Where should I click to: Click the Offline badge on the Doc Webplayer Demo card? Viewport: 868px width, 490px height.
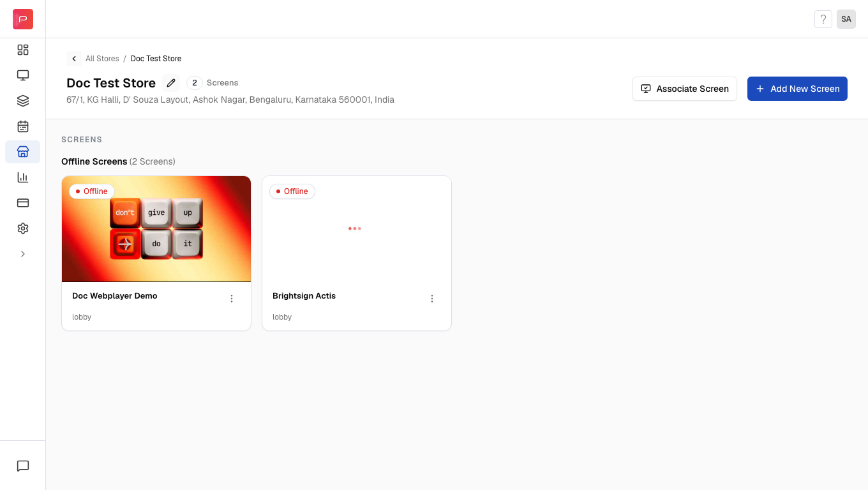(x=92, y=191)
